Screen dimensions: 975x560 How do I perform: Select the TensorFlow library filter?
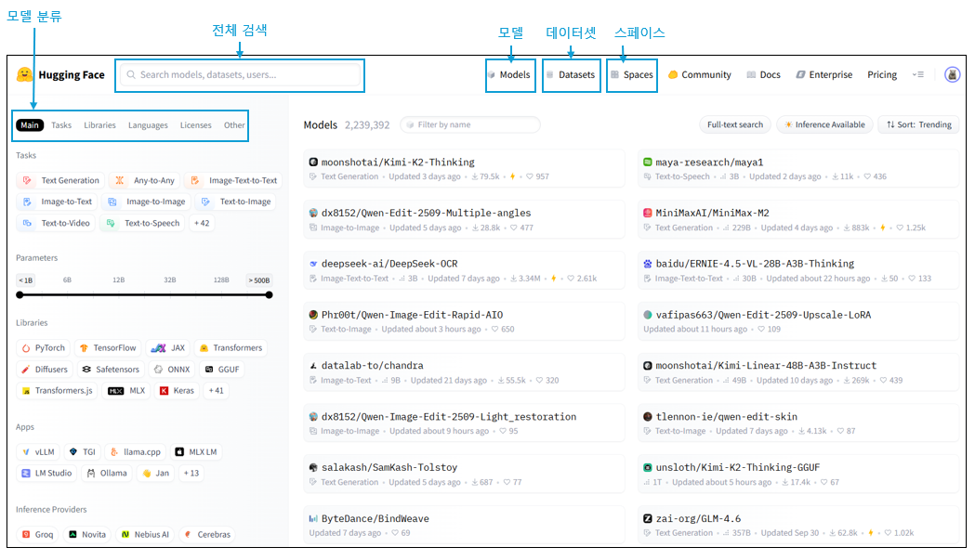coord(107,347)
